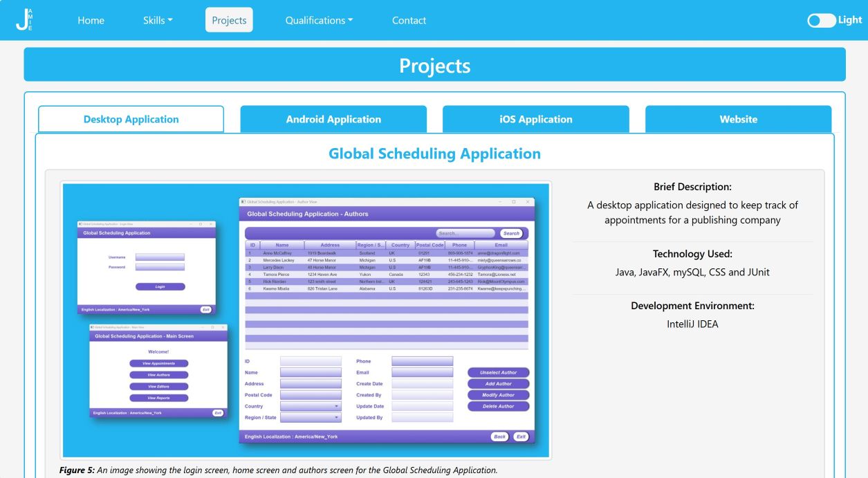
Task: View the Website project tab
Action: tap(738, 119)
